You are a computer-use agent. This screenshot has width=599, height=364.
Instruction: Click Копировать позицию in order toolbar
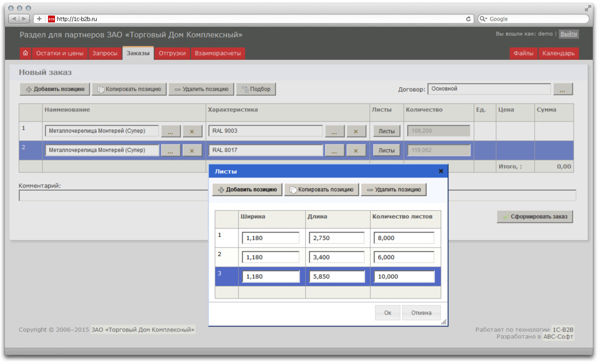(x=130, y=89)
